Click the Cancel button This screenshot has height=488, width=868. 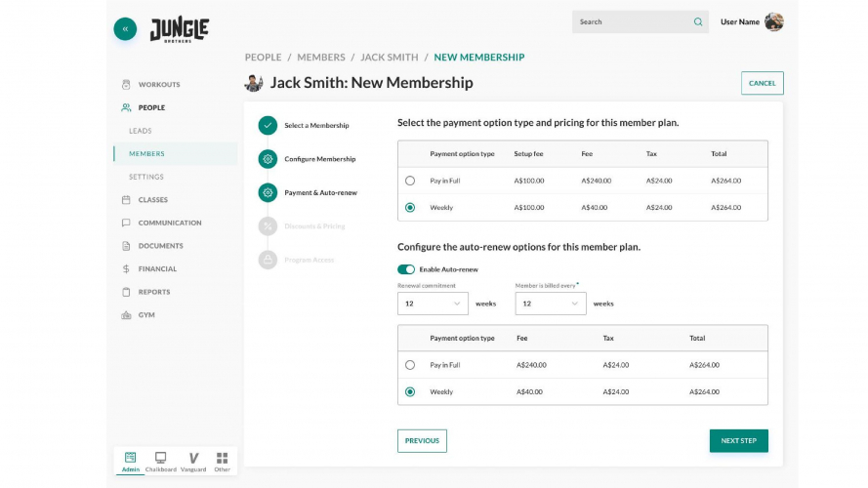(x=762, y=84)
